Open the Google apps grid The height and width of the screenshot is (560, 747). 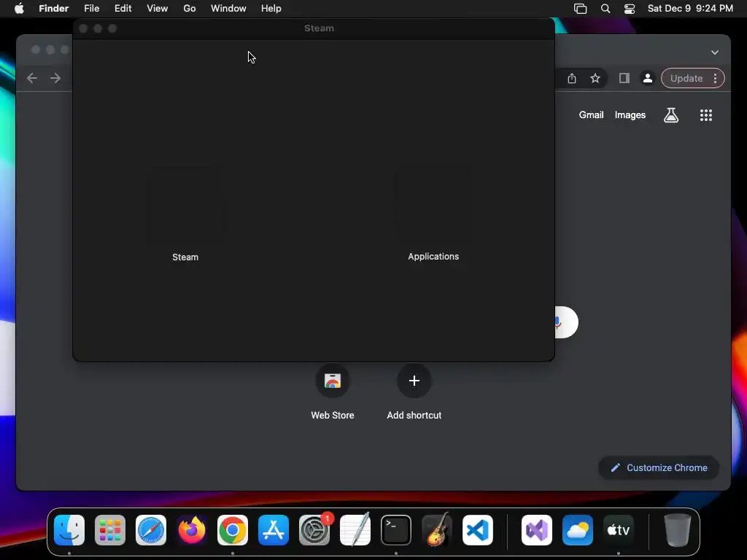coord(706,114)
